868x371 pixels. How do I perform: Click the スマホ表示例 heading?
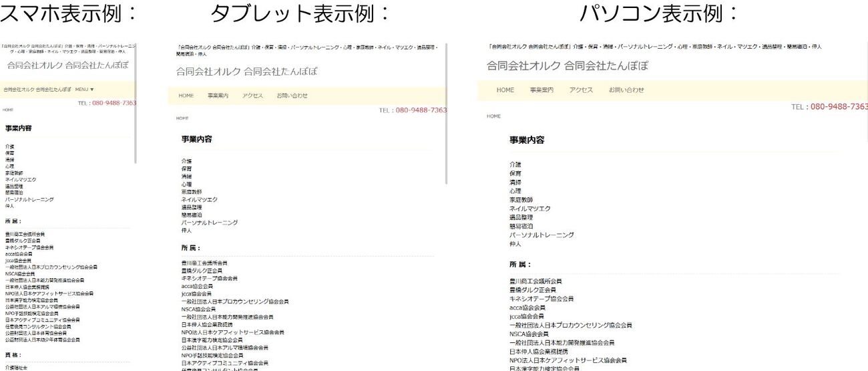(x=69, y=13)
